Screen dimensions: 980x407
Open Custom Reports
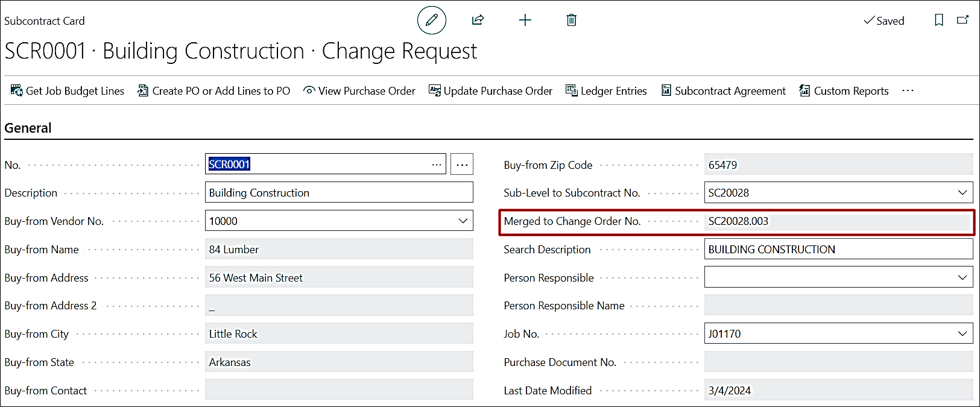coord(844,91)
